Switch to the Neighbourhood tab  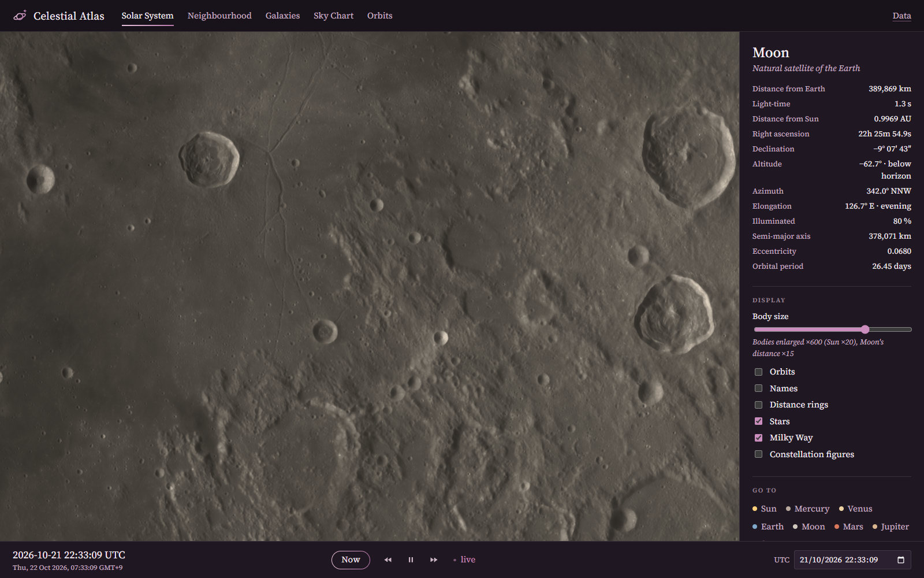pyautogui.click(x=219, y=16)
